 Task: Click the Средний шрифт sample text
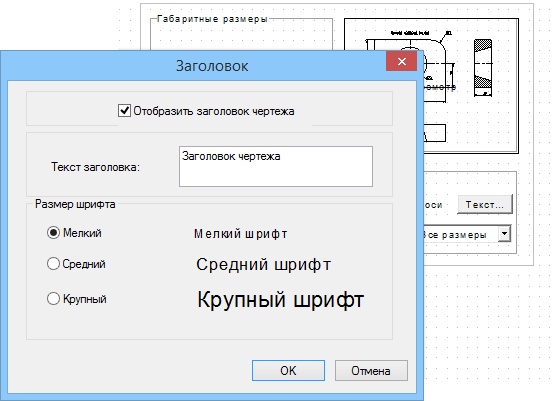pyautogui.click(x=263, y=264)
